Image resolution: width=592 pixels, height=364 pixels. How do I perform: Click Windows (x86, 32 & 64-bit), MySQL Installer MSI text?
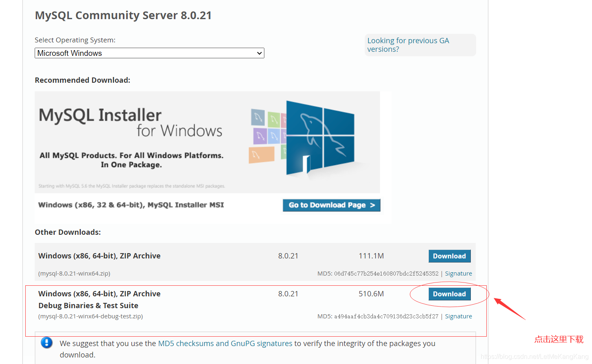coord(131,205)
